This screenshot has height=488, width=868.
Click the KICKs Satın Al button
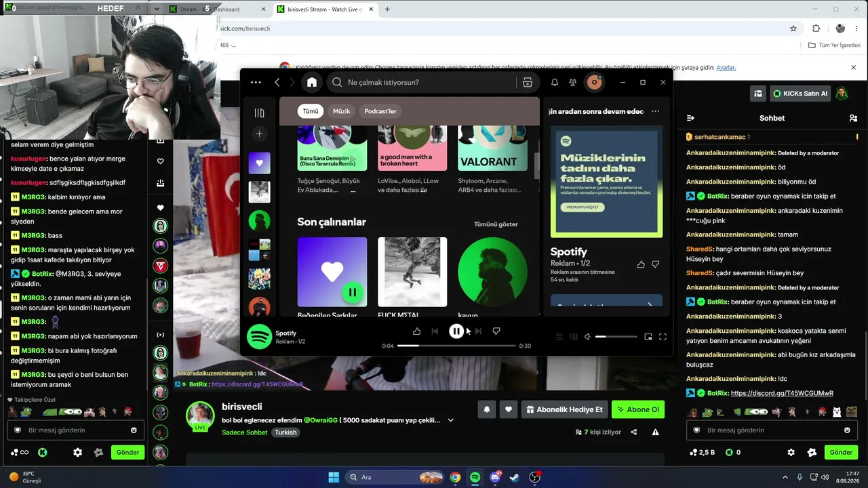coord(800,94)
